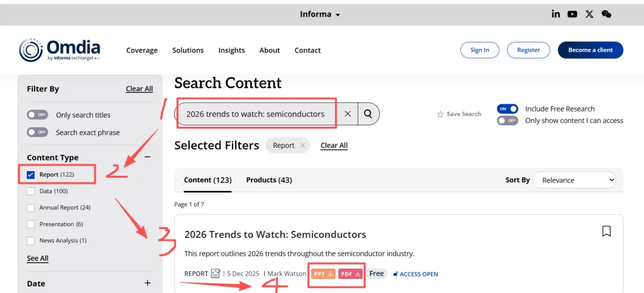Switch to the Products (43) tab
This screenshot has height=293, width=644.
pyautogui.click(x=269, y=180)
